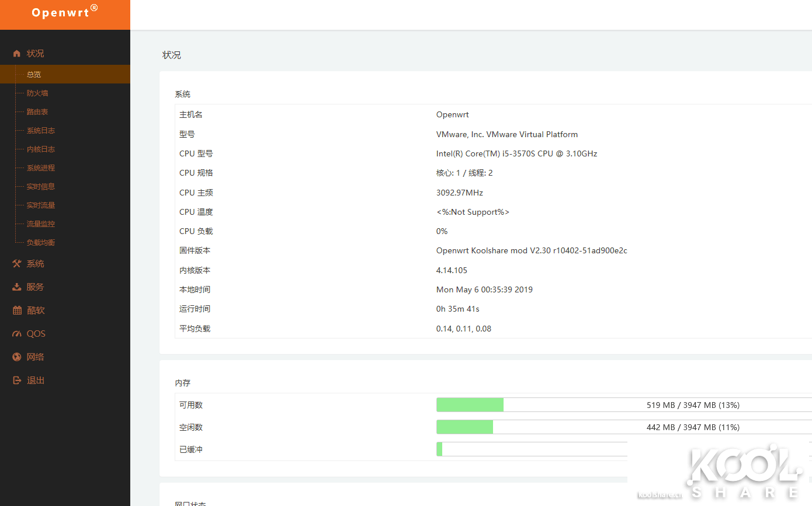Image resolution: width=812 pixels, height=506 pixels.
Task: Click the calendar grid icon for 酷软
Action: (x=17, y=310)
